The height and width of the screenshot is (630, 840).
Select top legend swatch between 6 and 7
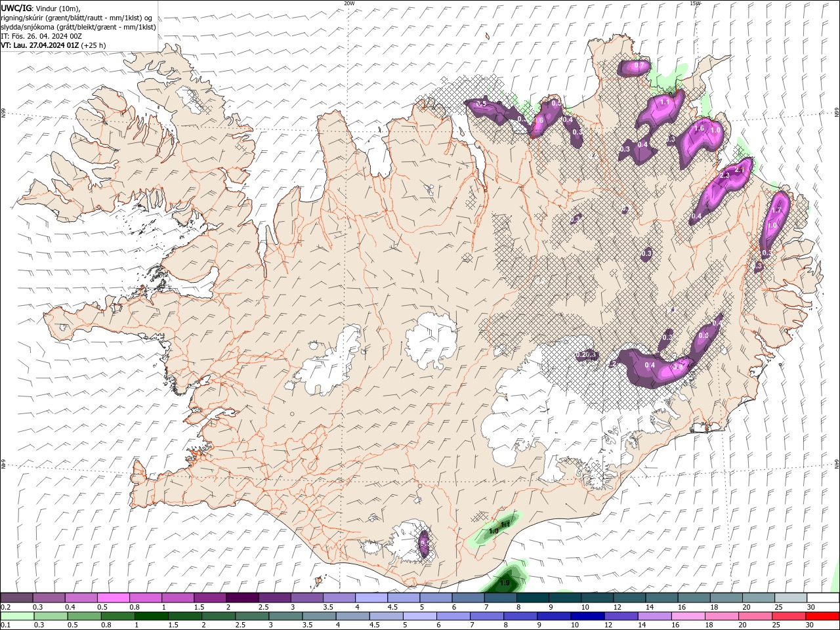[468, 598]
